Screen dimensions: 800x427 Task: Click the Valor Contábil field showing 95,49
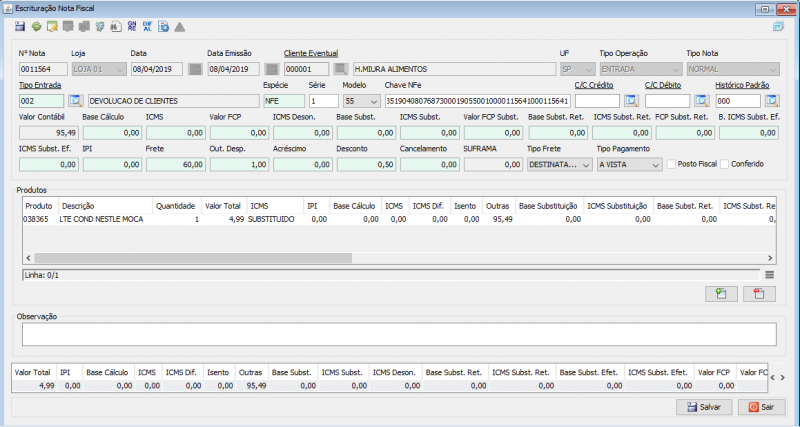pos(48,133)
